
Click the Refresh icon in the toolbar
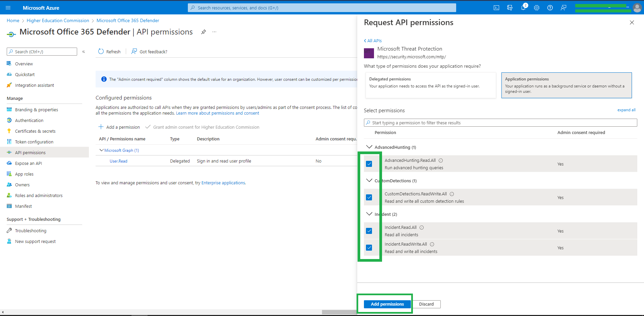[101, 51]
